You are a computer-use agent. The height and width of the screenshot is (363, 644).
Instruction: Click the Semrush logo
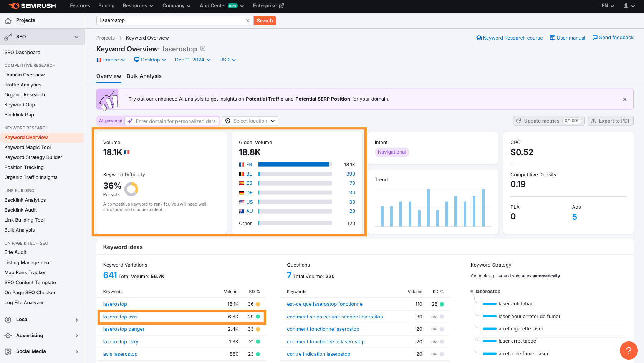click(32, 6)
